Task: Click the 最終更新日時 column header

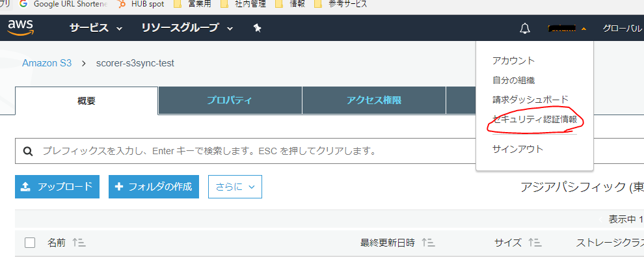Action: tap(388, 243)
